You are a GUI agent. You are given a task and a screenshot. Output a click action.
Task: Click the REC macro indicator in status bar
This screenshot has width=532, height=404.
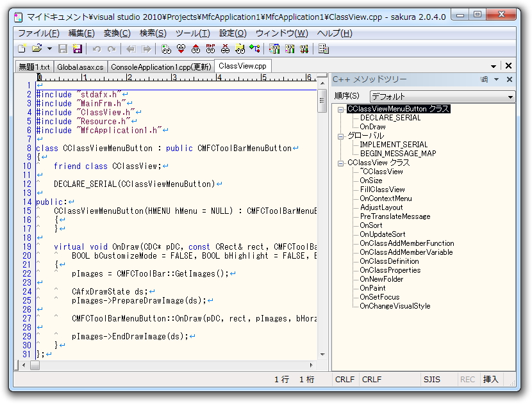click(x=467, y=380)
